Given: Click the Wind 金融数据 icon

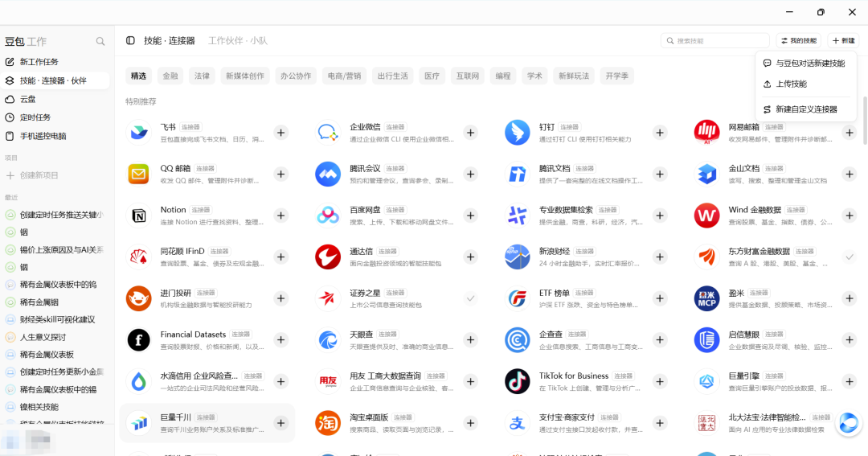Looking at the screenshot, I should pos(706,216).
